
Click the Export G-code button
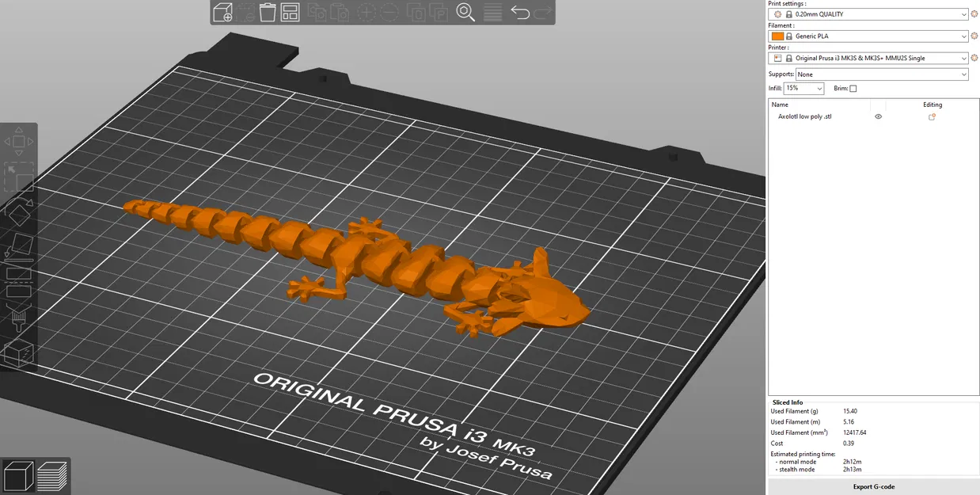click(x=873, y=486)
